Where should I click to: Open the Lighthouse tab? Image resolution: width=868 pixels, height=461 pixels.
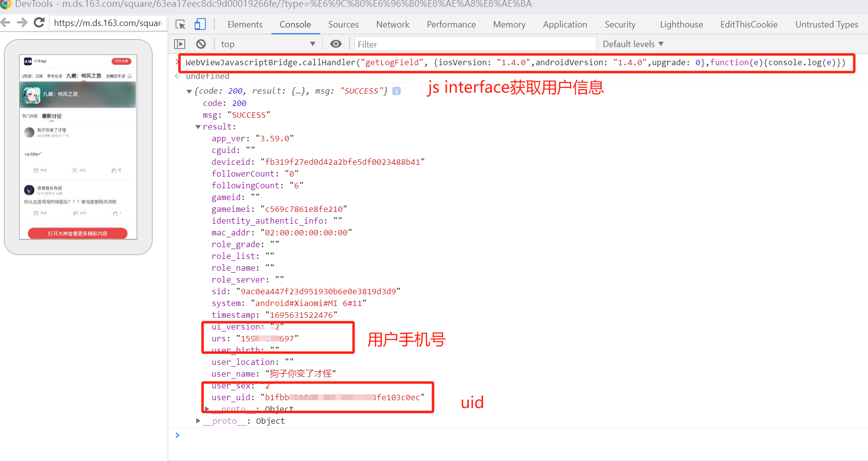pos(681,25)
